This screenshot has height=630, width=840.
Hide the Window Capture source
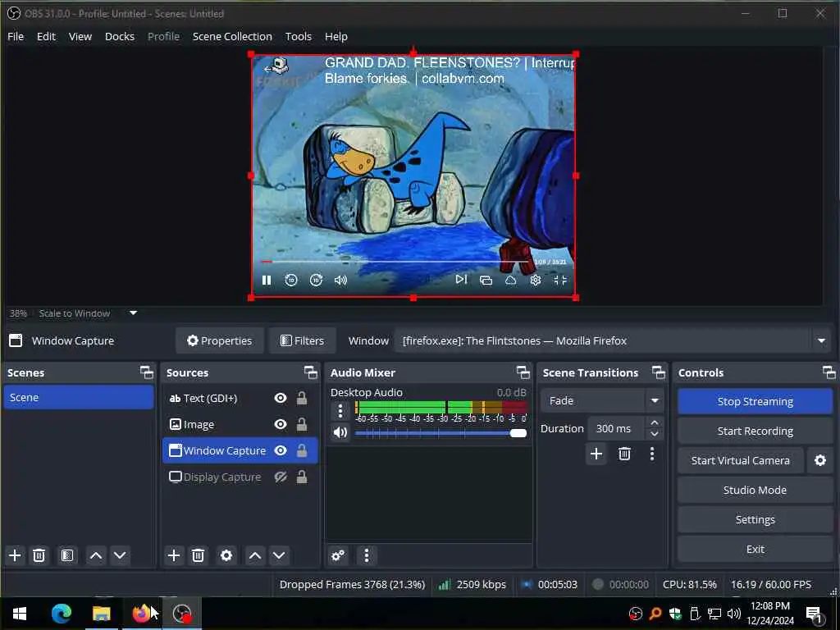click(281, 450)
